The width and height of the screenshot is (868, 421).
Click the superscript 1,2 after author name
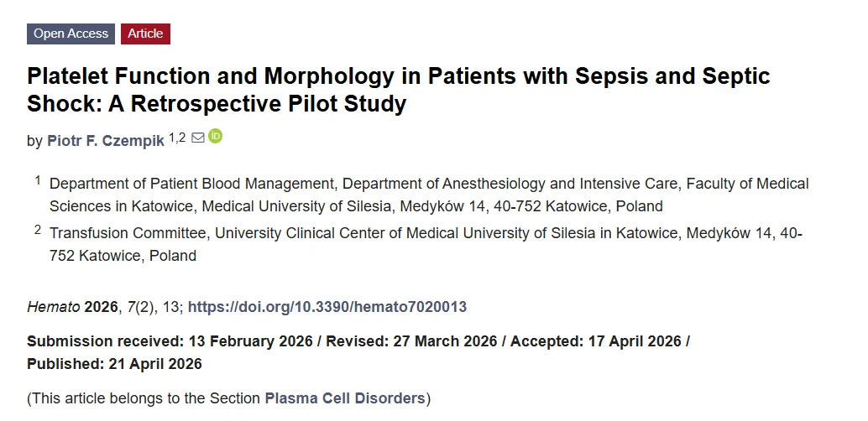click(x=177, y=138)
